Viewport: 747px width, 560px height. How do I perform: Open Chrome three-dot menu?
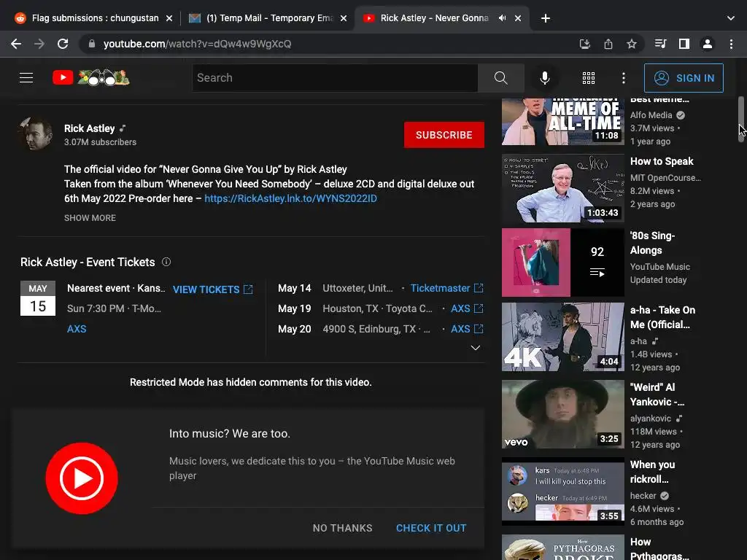click(x=731, y=44)
